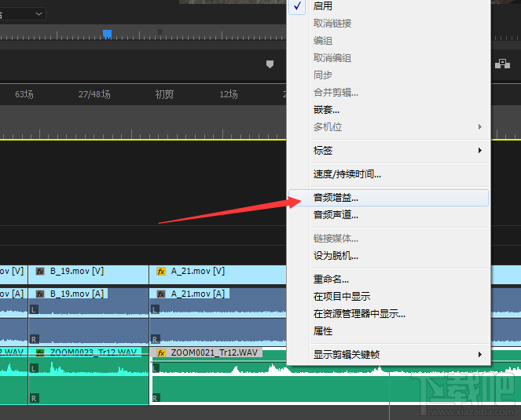Screen dimensions: 521x420
Task: Click the disabled 链接媒体... menu entry
Action: coord(389,239)
